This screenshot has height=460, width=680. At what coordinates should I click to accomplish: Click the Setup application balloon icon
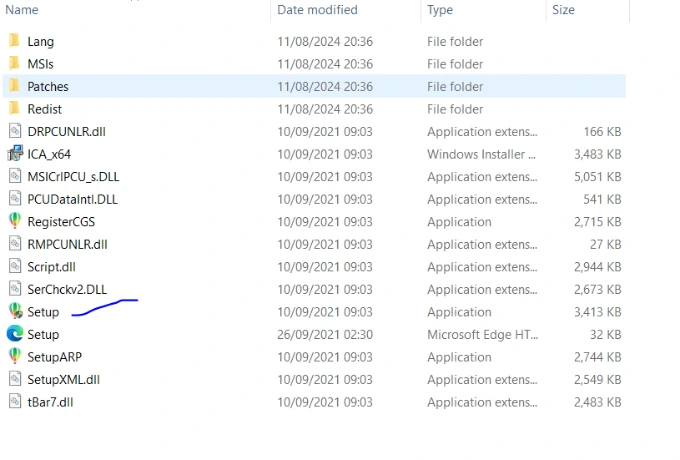15,311
